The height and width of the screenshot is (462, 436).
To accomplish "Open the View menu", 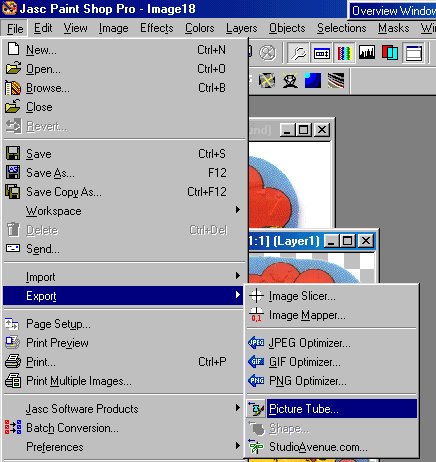I will pos(76,28).
